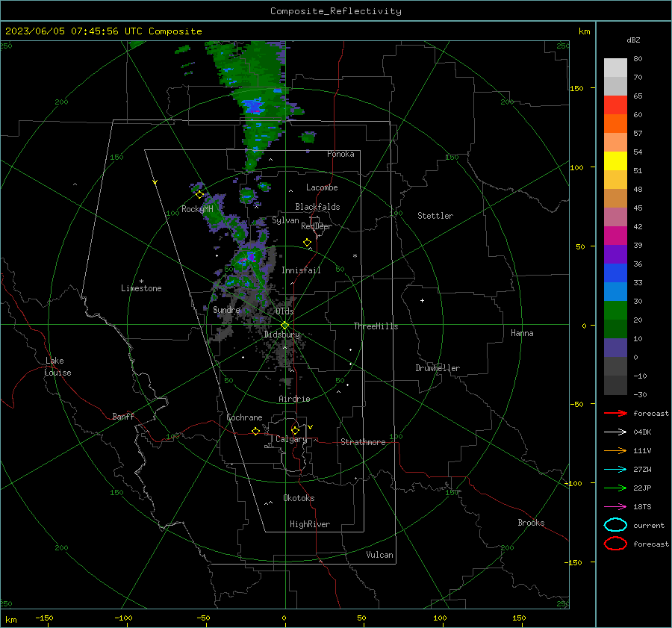
Task: Select the purple 36-39 dBZ swatch
Action: 615,254
